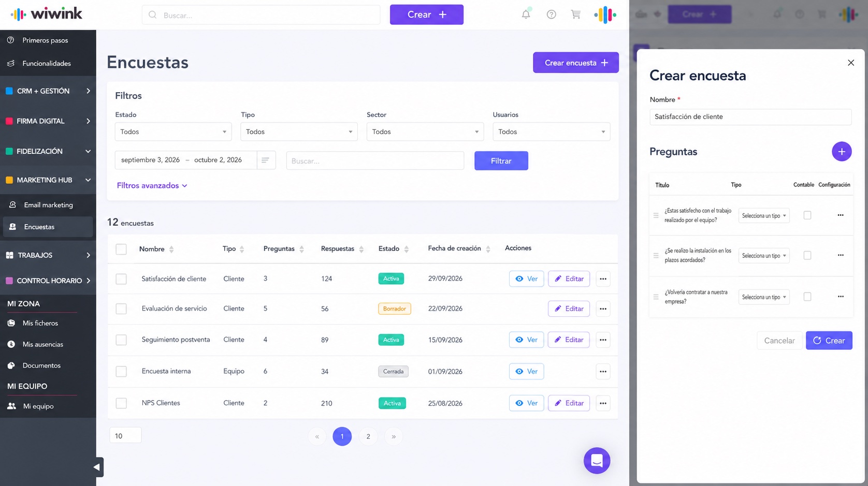
Task: Check the Seguimiento postventa row
Action: pos(121,340)
